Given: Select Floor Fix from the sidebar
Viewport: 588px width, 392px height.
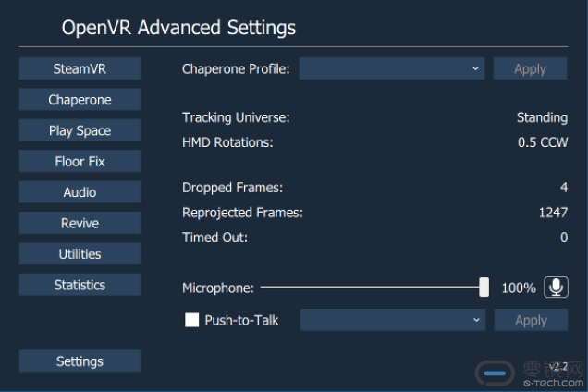Looking at the screenshot, I should pos(80,162).
